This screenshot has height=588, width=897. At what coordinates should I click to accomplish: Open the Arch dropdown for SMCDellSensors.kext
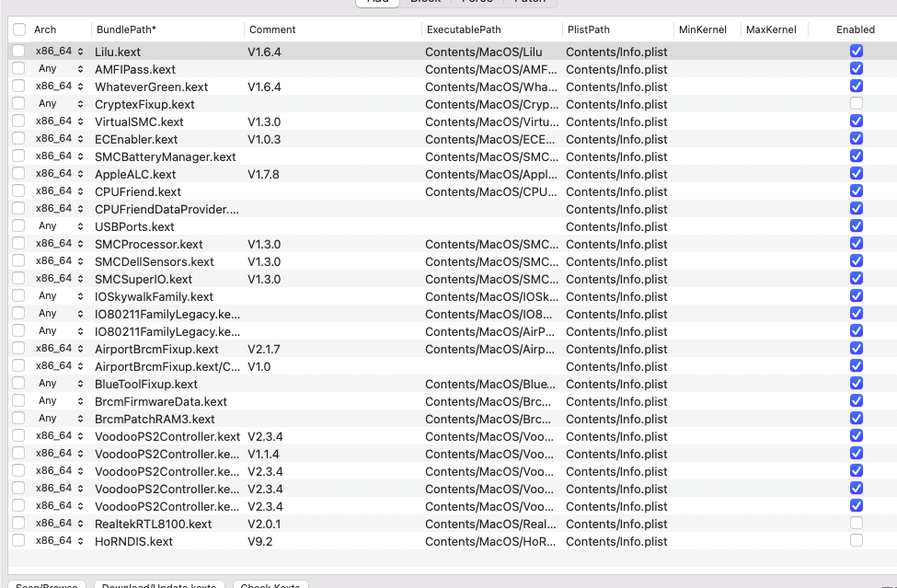(x=60, y=260)
